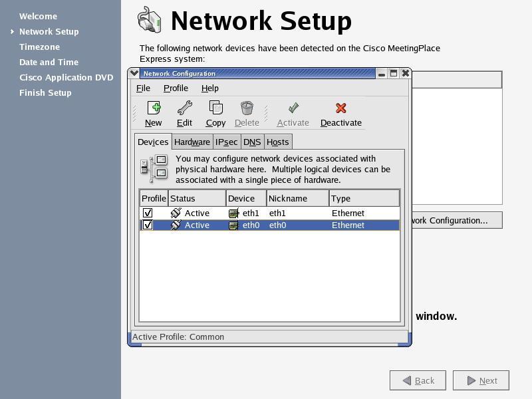532x399 pixels.
Task: Switch to the DNS tab
Action: coord(252,142)
